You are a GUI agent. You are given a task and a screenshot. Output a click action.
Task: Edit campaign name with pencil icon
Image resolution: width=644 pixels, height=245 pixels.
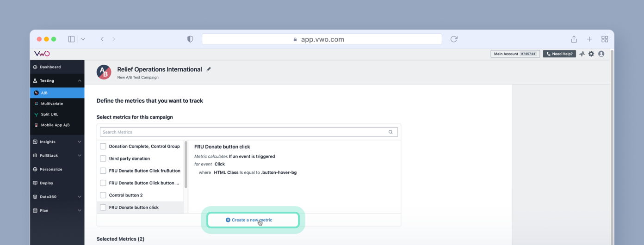(209, 69)
